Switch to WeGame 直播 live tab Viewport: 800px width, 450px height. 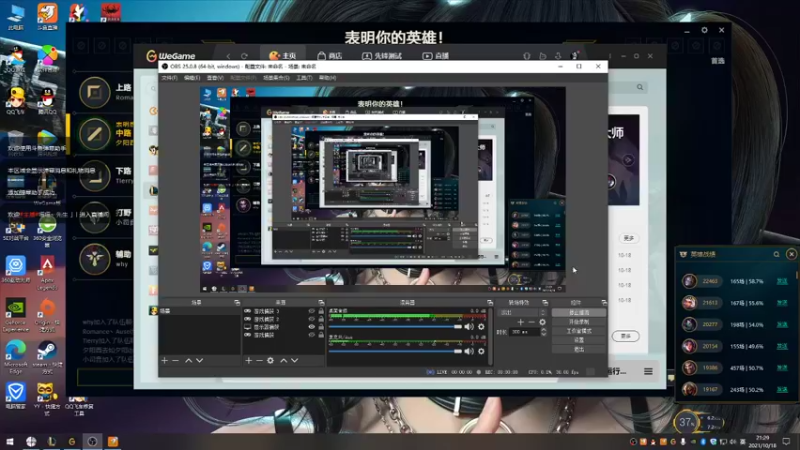(435, 56)
